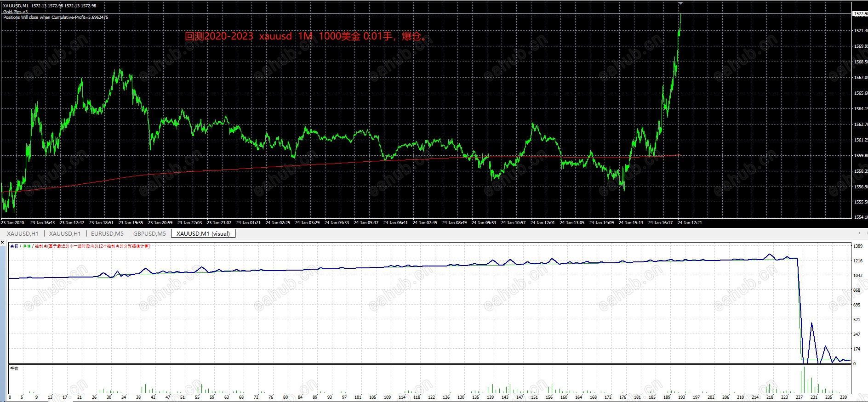Click the 24 Jan 07:45 time label
The height and width of the screenshot is (402, 868).
coord(425,223)
